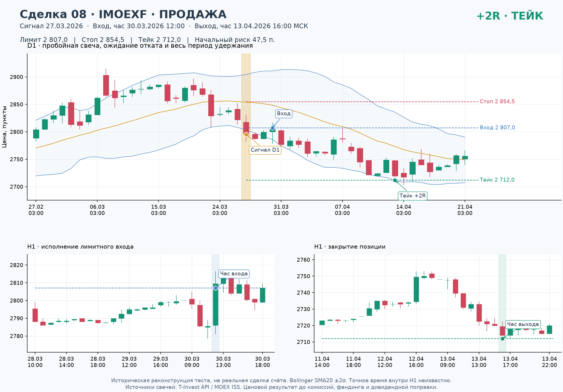This screenshot has width=563, height=392.
Task: Click the '+2R · ТЕЙК' result heading
Action: pos(510,16)
